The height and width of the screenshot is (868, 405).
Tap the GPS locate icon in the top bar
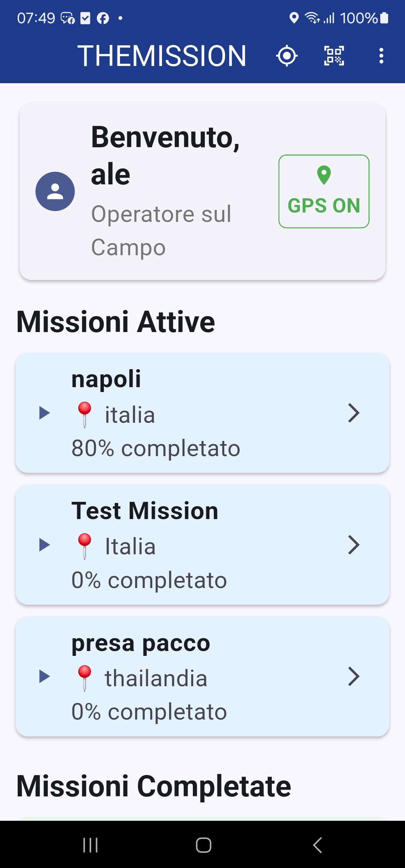coord(286,55)
